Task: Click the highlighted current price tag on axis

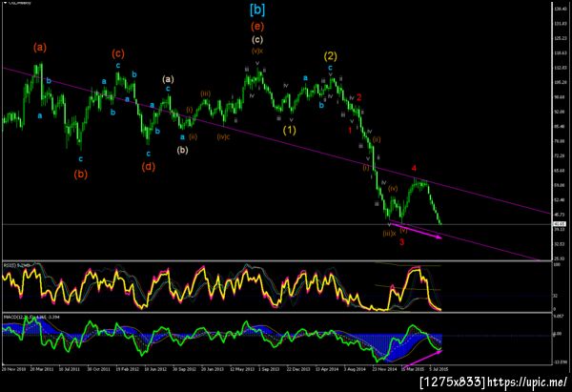Action: [x=559, y=224]
